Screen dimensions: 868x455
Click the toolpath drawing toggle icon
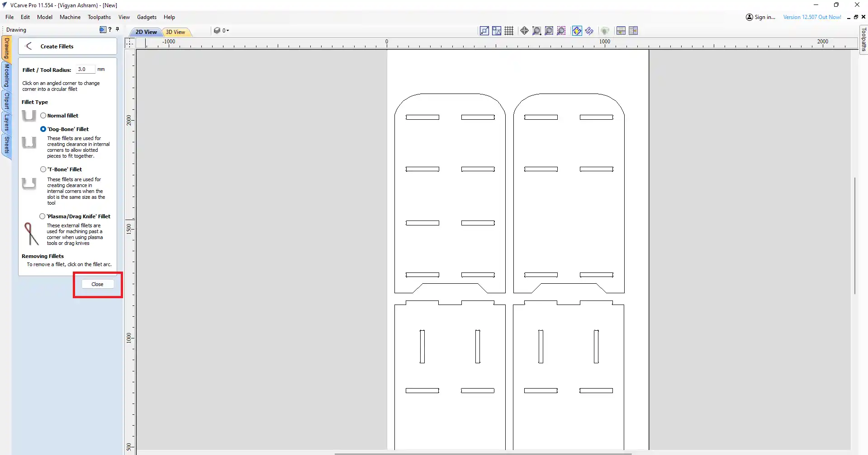coord(589,31)
